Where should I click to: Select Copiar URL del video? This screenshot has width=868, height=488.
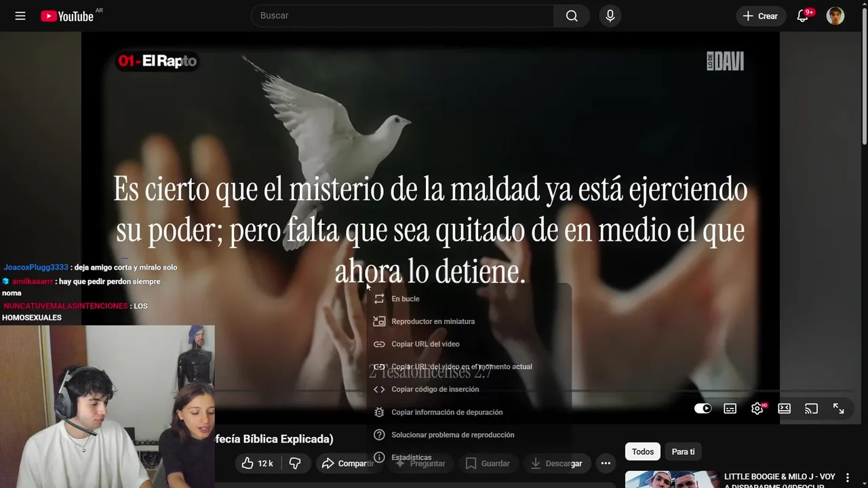(x=469, y=344)
